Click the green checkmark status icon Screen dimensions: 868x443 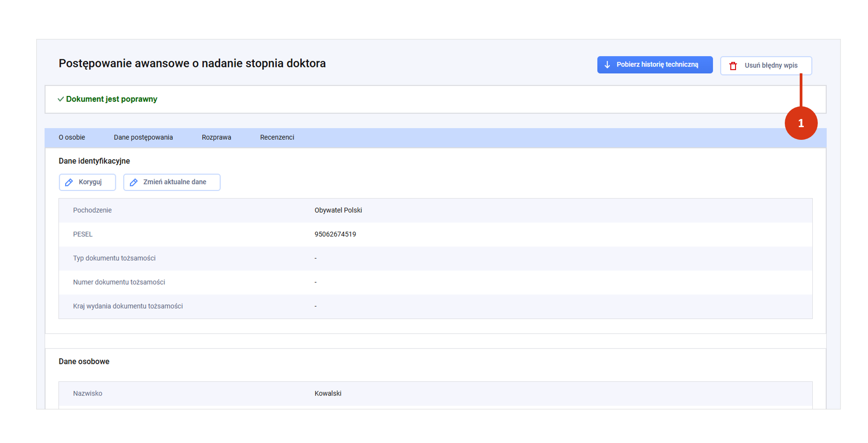[x=61, y=99]
